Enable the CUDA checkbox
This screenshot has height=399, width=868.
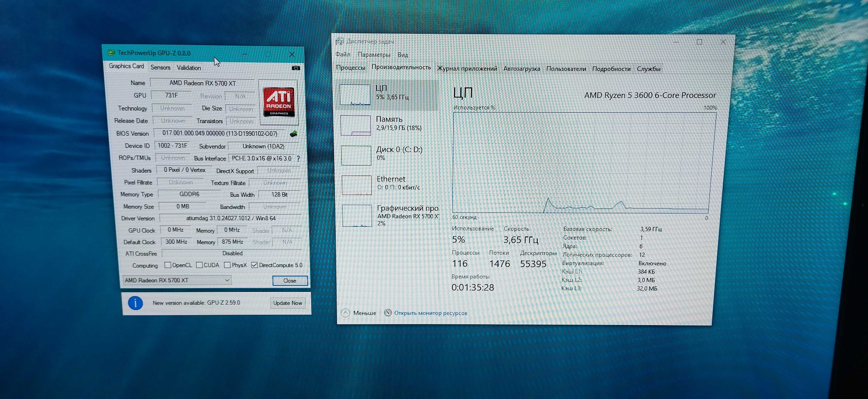(x=199, y=265)
